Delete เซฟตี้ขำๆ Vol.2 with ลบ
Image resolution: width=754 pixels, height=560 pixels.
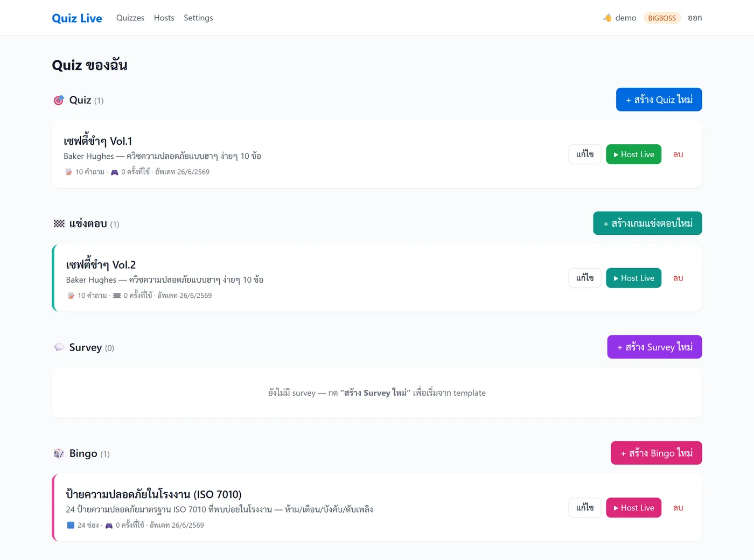tap(678, 278)
